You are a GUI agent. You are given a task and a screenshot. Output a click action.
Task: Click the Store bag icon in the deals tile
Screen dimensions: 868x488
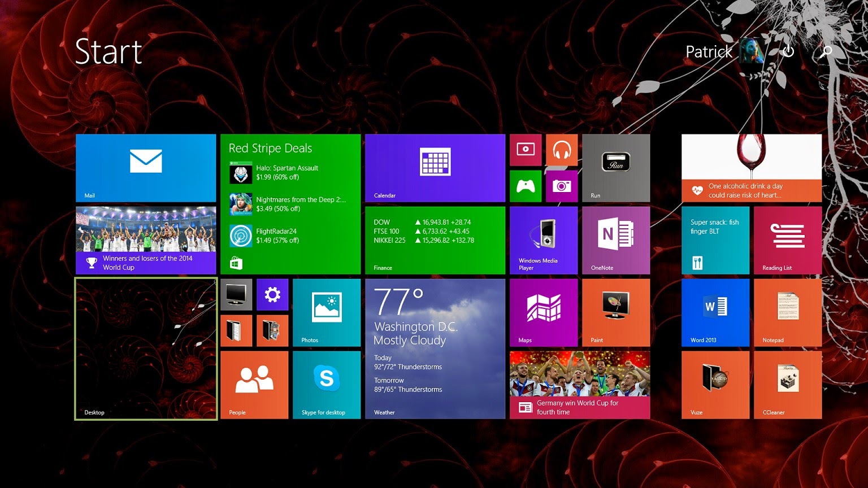[x=236, y=263]
